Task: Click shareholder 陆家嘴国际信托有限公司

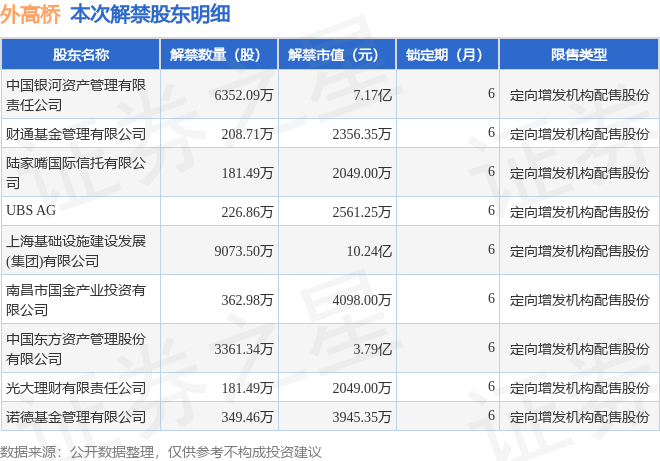Action: [76, 173]
